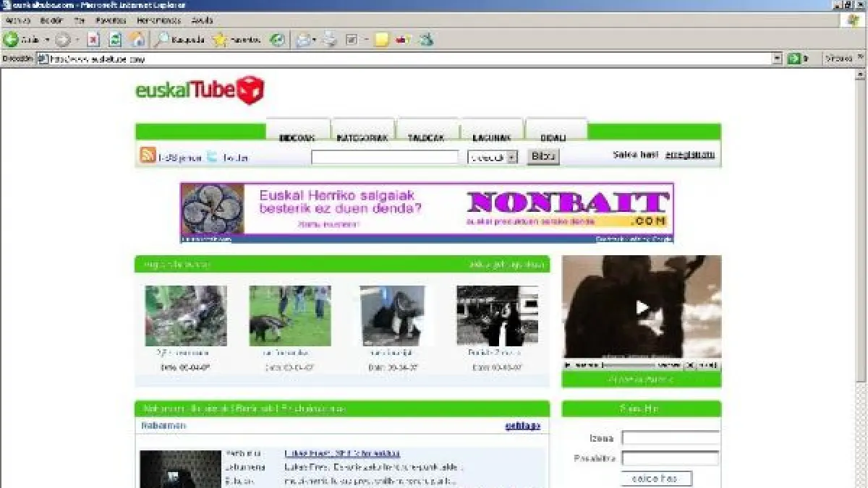
Task: Click the browser Back arrow button
Action: (x=12, y=40)
